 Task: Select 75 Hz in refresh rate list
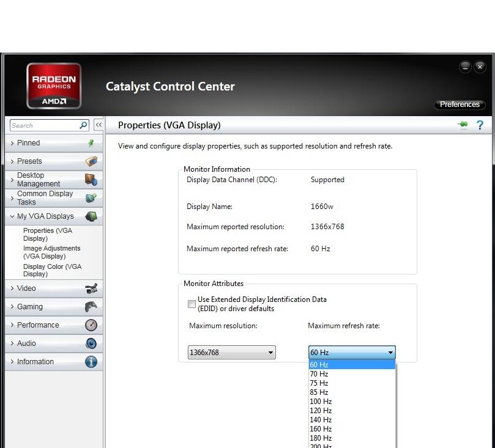click(352, 383)
